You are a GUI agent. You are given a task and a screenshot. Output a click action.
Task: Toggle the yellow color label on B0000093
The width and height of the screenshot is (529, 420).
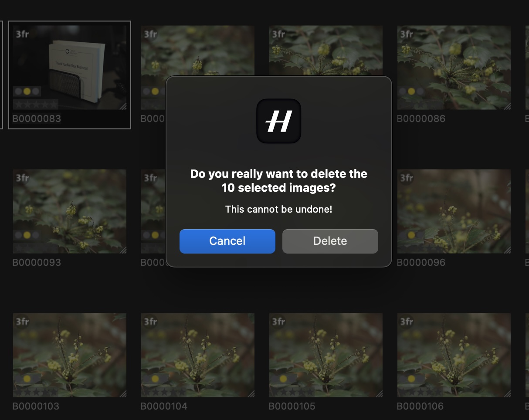pyautogui.click(x=27, y=235)
